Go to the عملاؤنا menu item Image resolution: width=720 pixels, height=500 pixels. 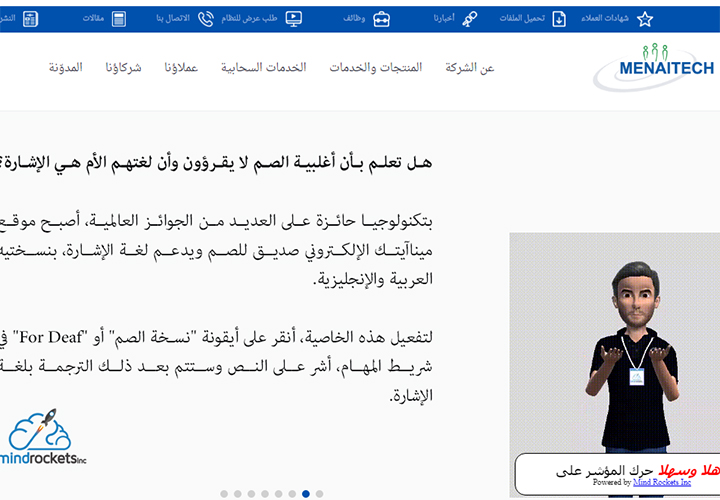[181, 67]
